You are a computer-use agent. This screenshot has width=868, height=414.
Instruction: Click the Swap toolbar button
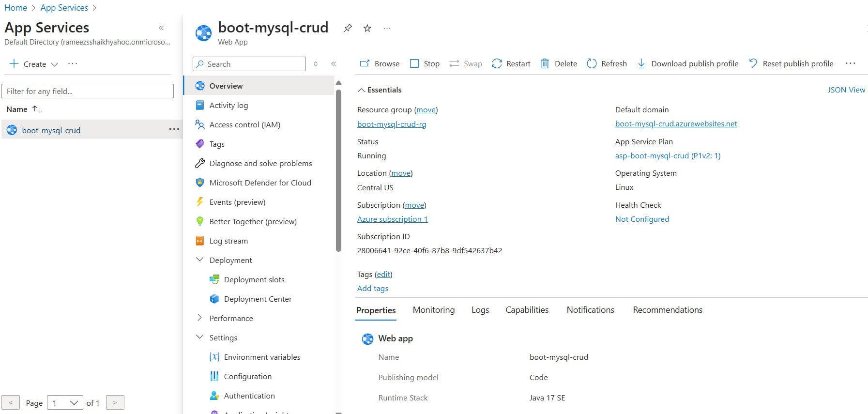tap(466, 63)
